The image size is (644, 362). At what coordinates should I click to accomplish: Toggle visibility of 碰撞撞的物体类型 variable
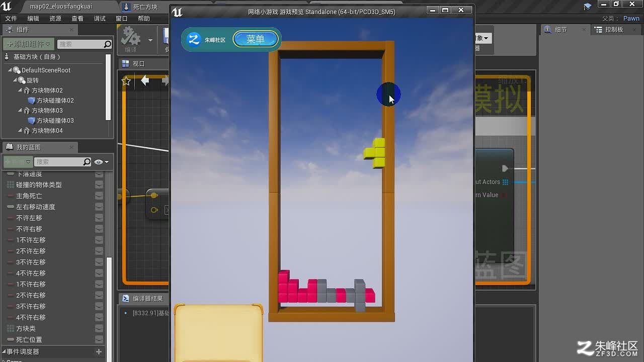click(99, 185)
